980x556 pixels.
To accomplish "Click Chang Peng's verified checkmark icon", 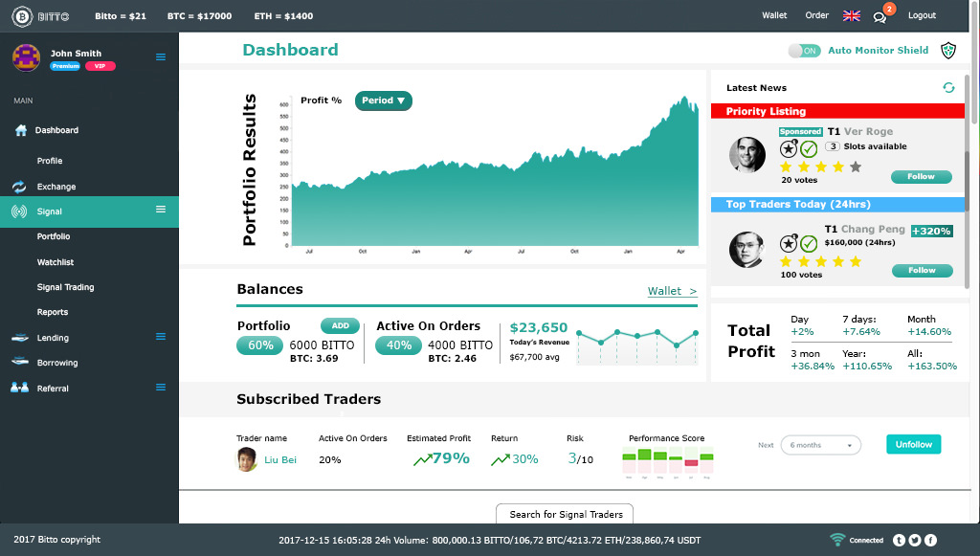I will pyautogui.click(x=809, y=243).
